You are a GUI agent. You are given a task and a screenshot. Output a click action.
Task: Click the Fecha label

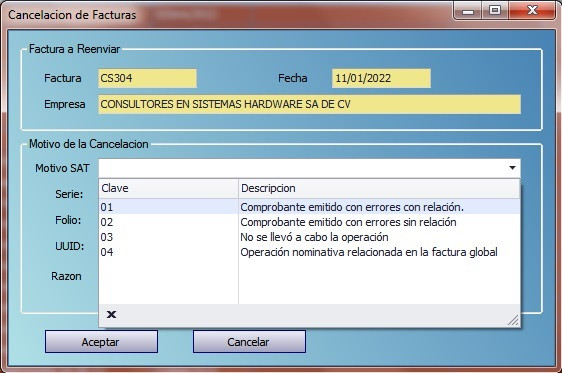[x=292, y=78]
